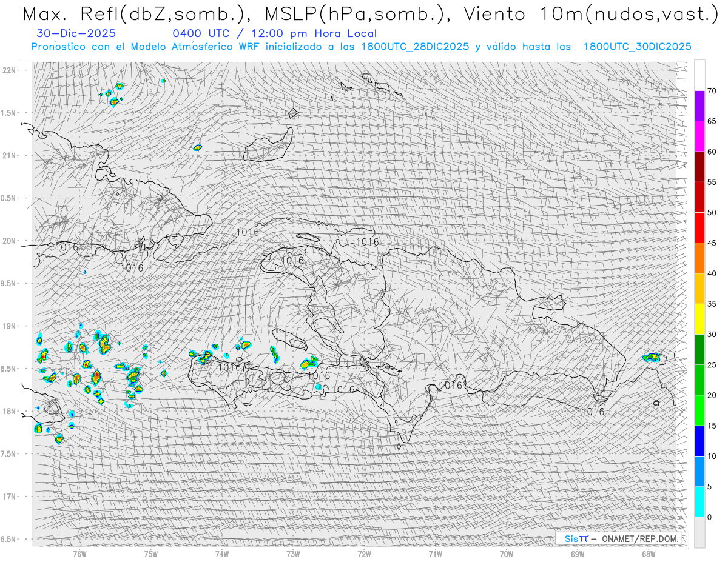
Task: Click the "19N" latitude axis label
Action: click(8, 326)
